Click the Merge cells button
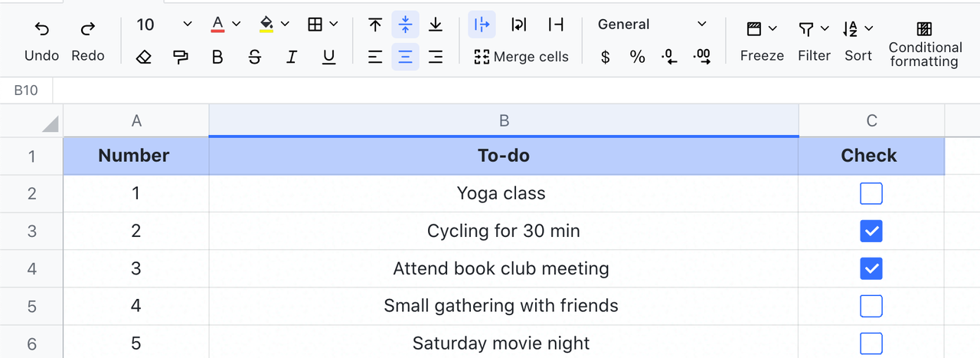The image size is (980, 358). [521, 57]
